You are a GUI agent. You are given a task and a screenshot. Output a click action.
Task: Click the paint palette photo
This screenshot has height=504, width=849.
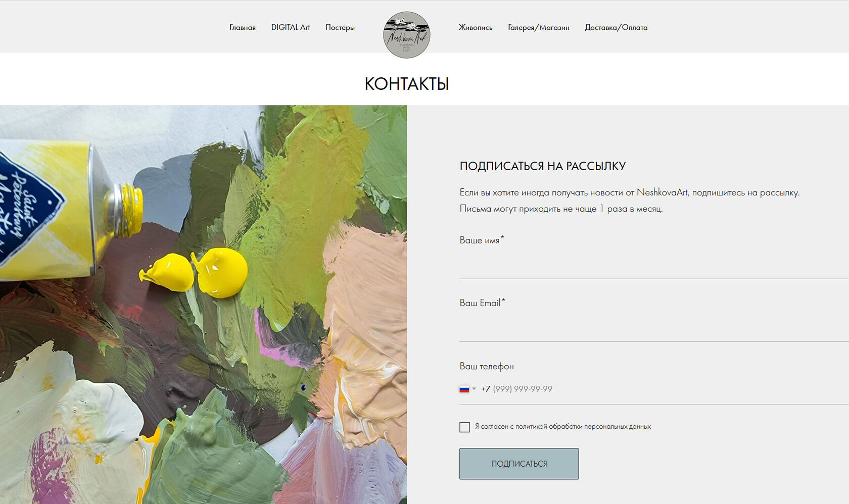pos(203,305)
